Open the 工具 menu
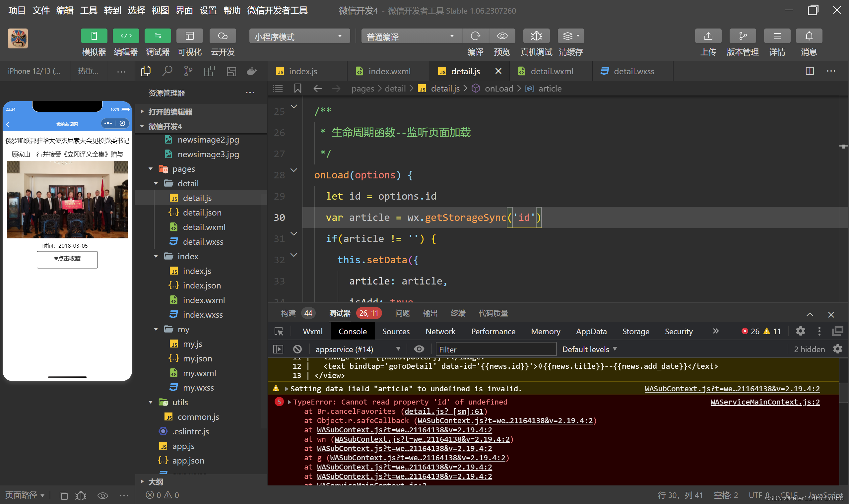849x504 pixels. 89,11
